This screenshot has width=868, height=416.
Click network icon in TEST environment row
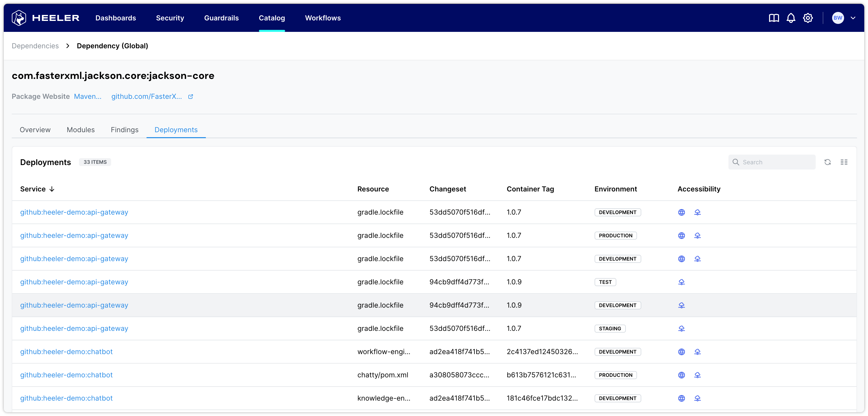point(681,282)
